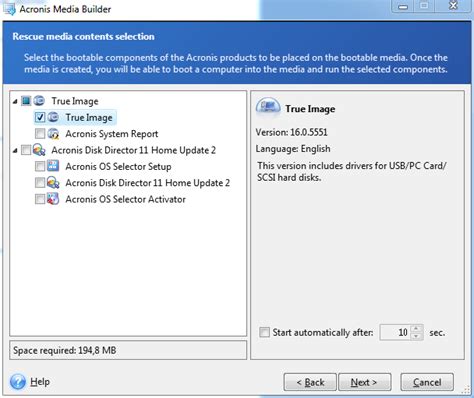
Task: Proceed with the Next button
Action: [x=365, y=382]
